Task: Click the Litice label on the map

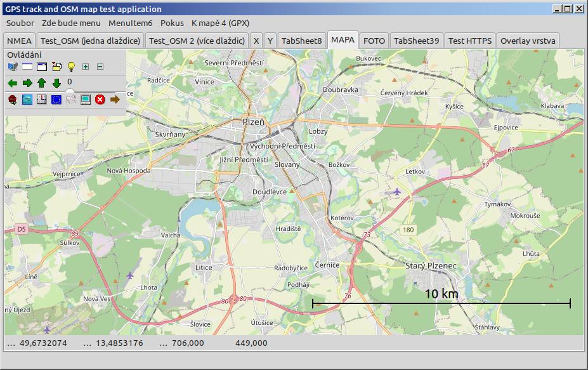Action: pos(204,268)
